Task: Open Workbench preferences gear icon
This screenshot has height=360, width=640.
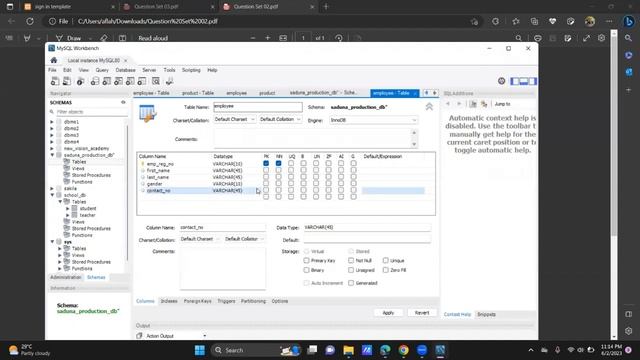Action: click(x=502, y=81)
